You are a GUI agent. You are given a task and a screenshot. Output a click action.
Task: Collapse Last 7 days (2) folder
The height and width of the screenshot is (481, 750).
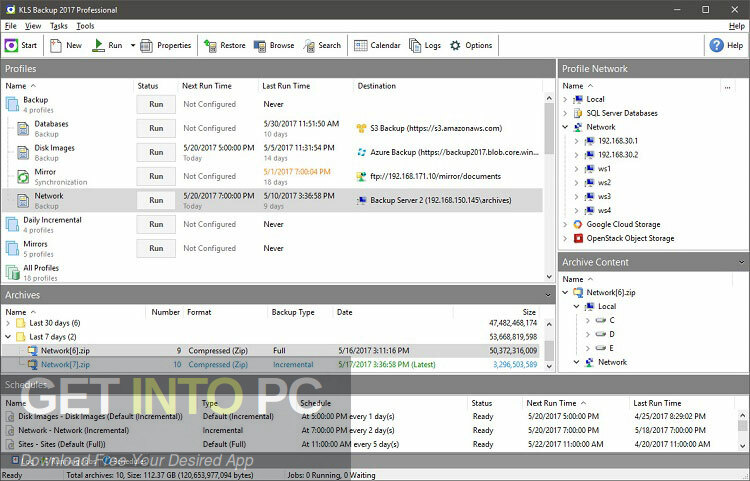[x=8, y=337]
